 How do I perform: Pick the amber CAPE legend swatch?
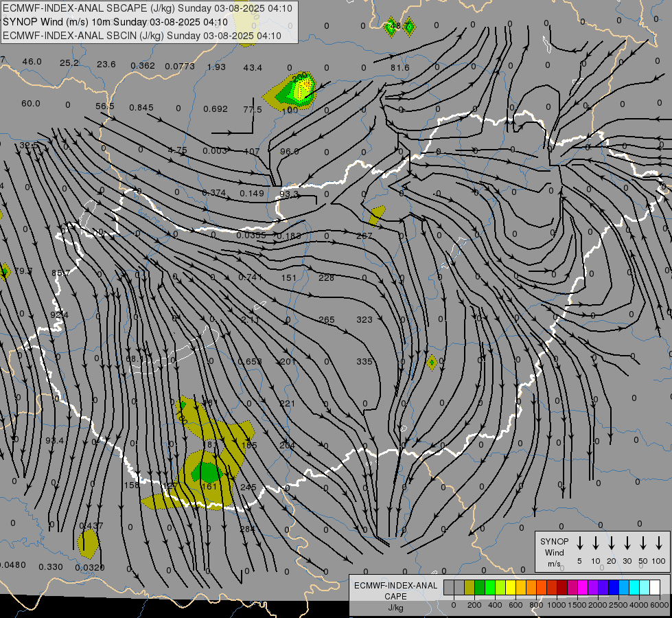click(521, 588)
